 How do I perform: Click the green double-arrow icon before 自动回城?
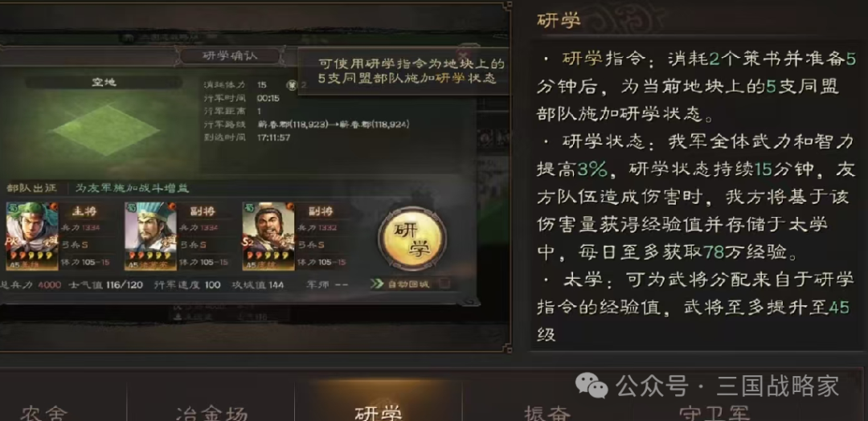point(377,284)
